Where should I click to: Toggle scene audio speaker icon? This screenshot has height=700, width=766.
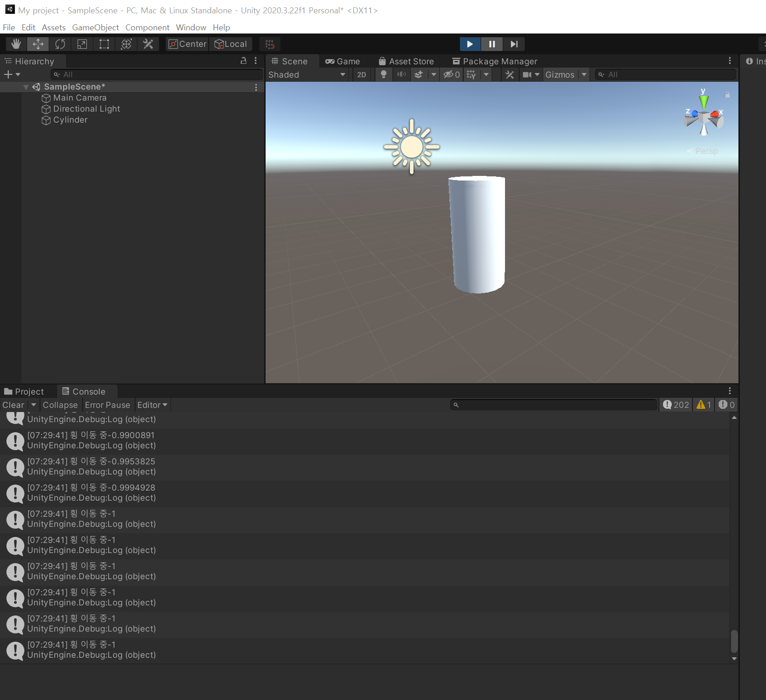pyautogui.click(x=402, y=74)
